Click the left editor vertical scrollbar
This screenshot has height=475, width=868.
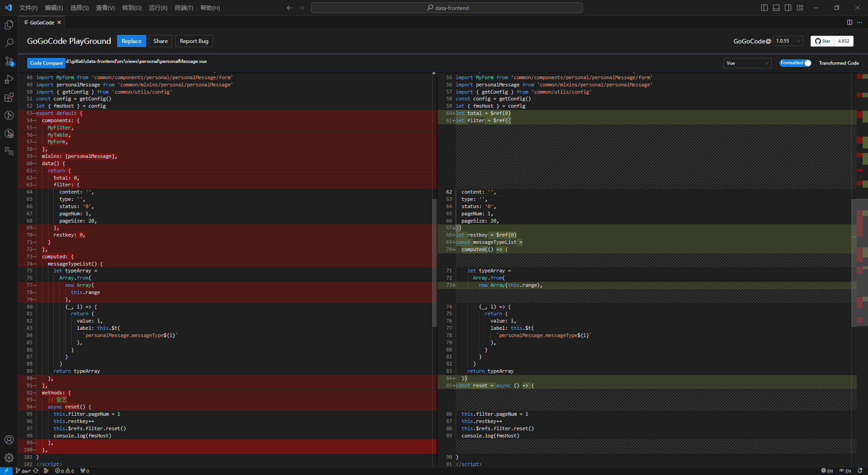434,262
